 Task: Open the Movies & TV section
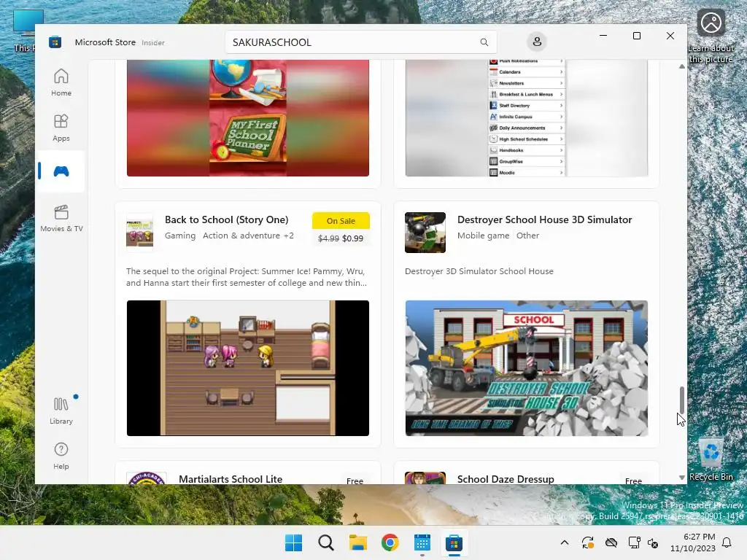61,218
